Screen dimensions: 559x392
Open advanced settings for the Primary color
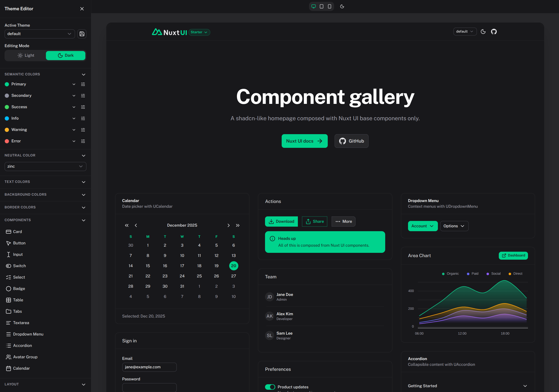point(83,84)
